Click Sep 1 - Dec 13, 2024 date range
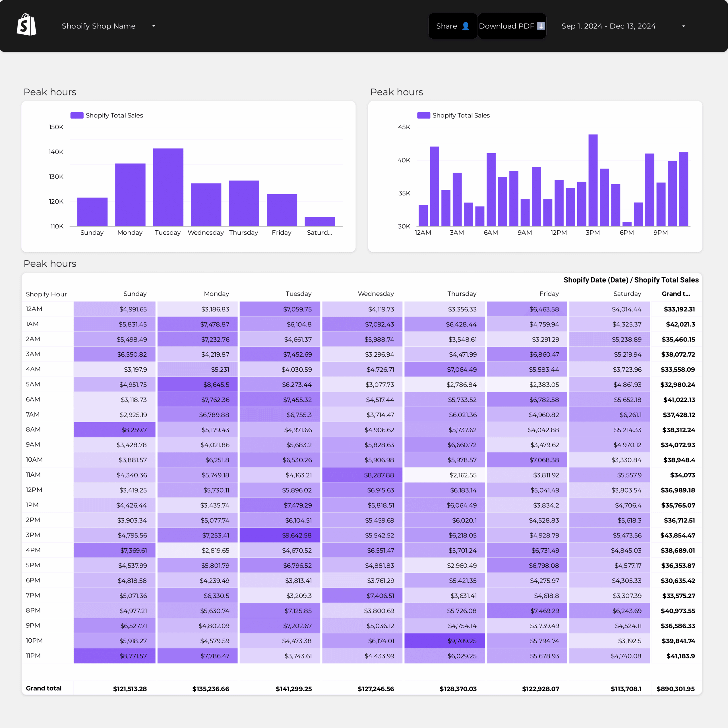The image size is (728, 728). point(608,26)
